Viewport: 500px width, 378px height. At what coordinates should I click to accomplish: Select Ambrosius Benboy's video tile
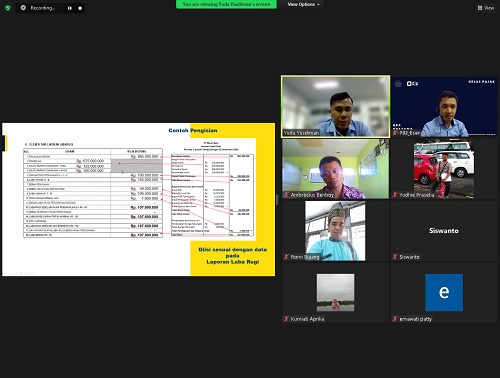point(335,169)
